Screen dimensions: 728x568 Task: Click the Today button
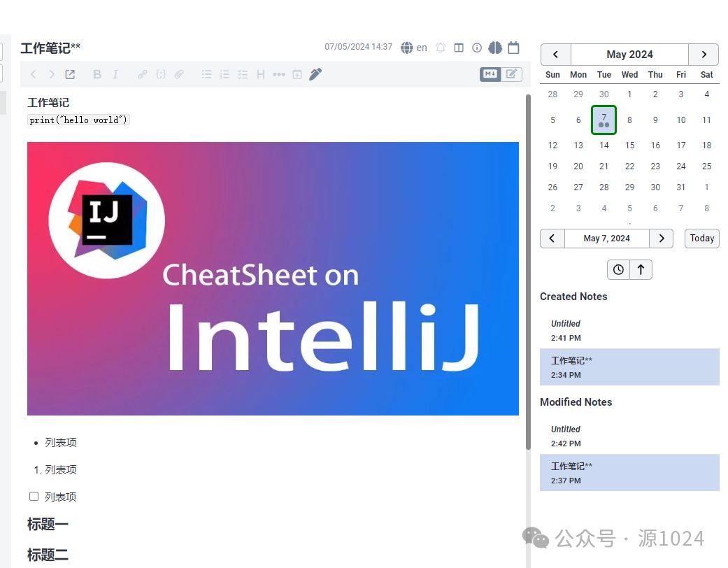tap(701, 239)
